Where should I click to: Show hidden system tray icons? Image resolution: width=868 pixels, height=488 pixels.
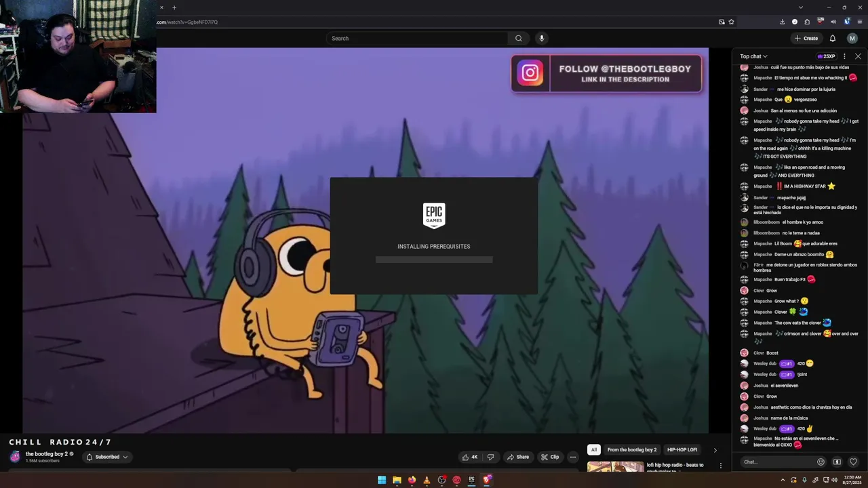click(x=783, y=480)
